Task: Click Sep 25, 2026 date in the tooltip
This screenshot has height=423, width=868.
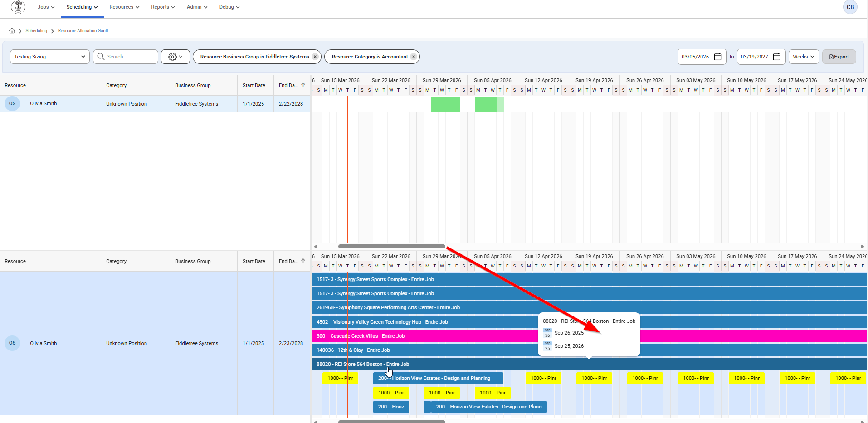Action: [x=569, y=346]
